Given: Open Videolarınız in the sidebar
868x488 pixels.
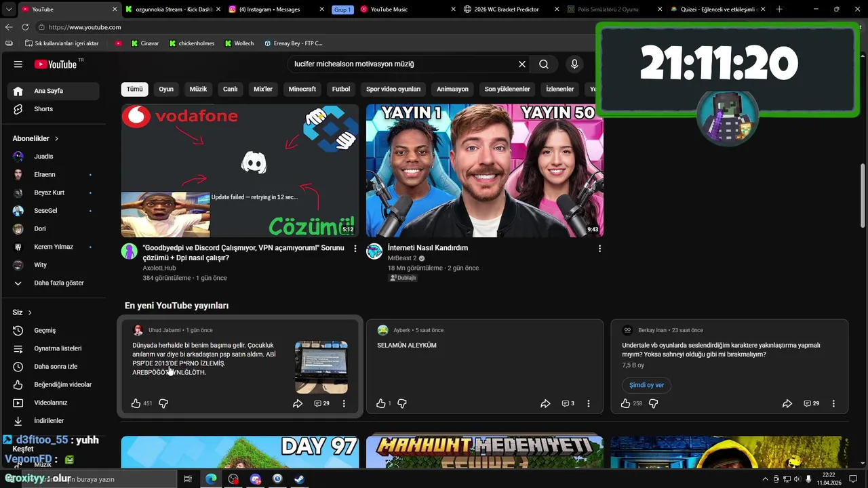Looking at the screenshot, I should (x=54, y=403).
